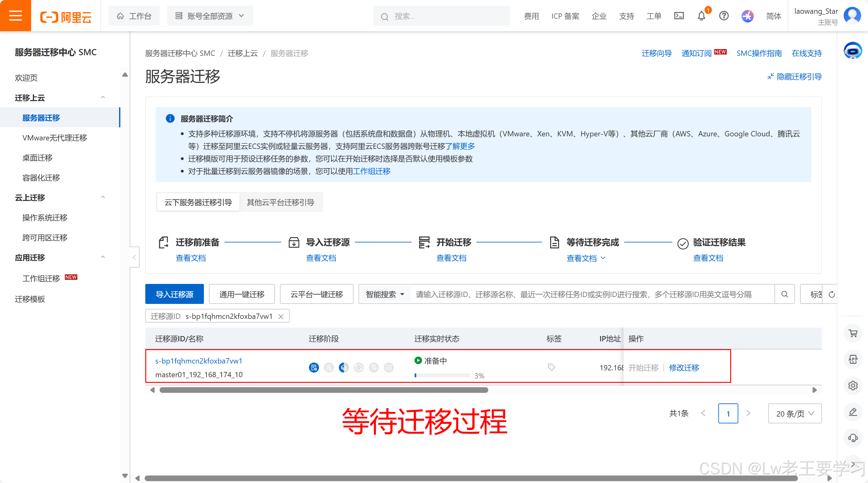Open the notification bell
This screenshot has height=483, width=868.
click(701, 16)
